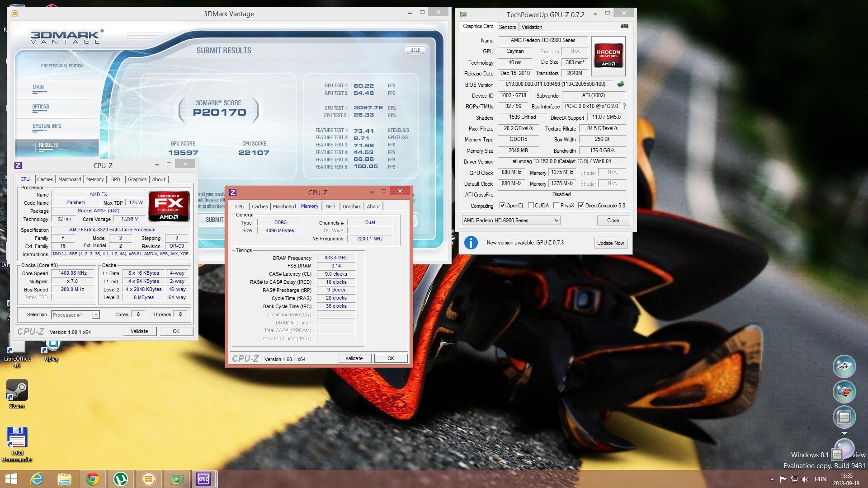Open Total Commander desktop icon

click(x=17, y=439)
